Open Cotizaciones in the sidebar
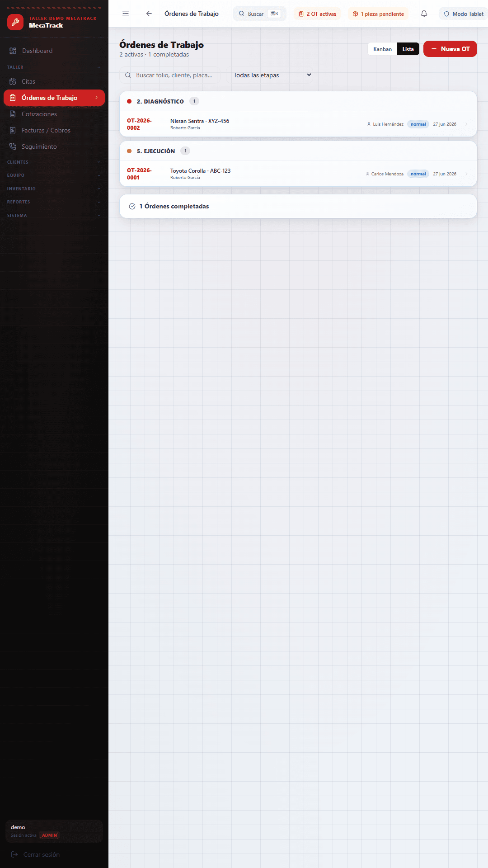 click(54, 114)
